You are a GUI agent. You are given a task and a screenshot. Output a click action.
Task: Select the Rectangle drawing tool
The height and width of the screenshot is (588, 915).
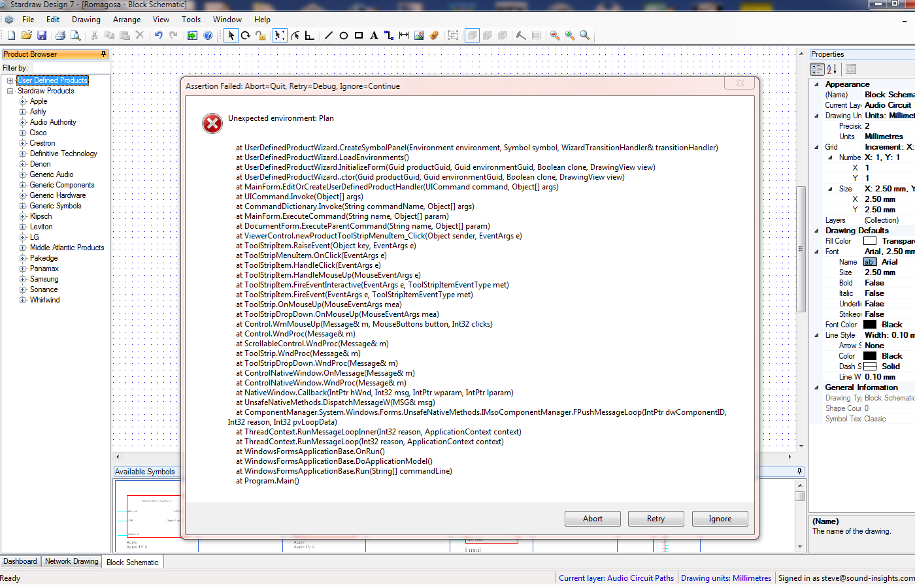point(359,35)
